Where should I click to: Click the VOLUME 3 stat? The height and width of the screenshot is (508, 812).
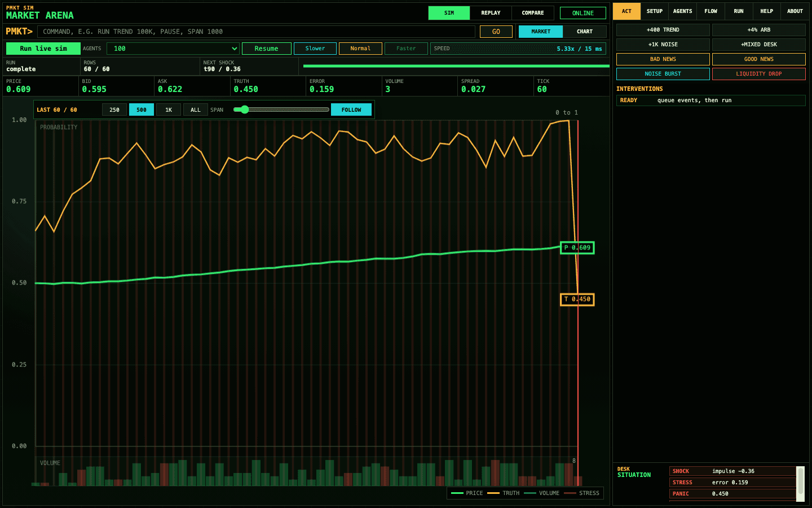pos(420,86)
